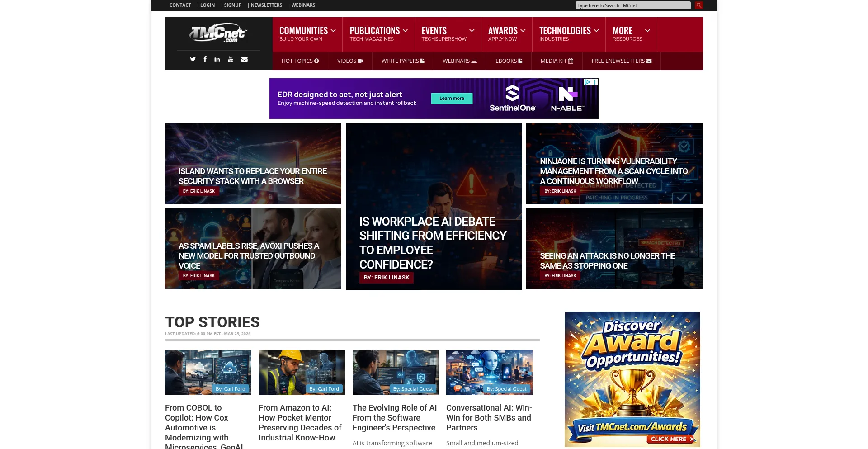Close the SentinelOne banner ad
This screenshot has height=449, width=868.
pos(595,82)
